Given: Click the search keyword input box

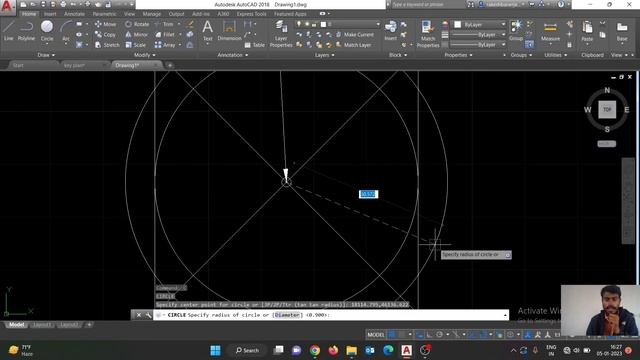Looking at the screenshot, I should (428, 4).
